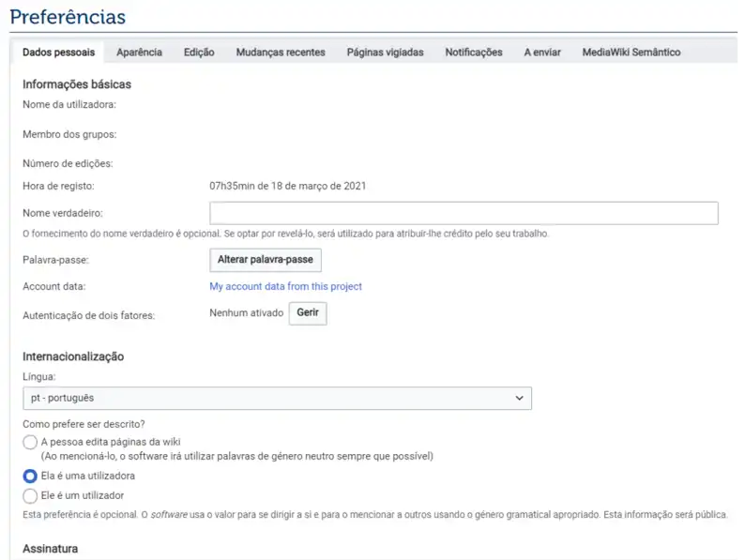The image size is (745, 560).
Task: Open the MediaWiki Semântico tab
Action: [x=631, y=53]
